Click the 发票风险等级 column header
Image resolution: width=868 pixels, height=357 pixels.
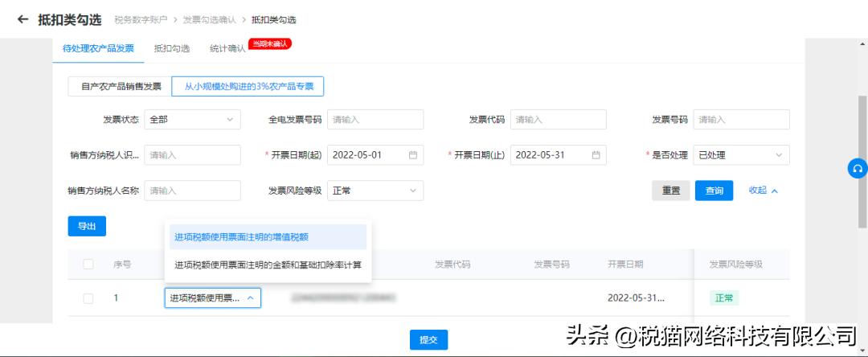tap(735, 265)
